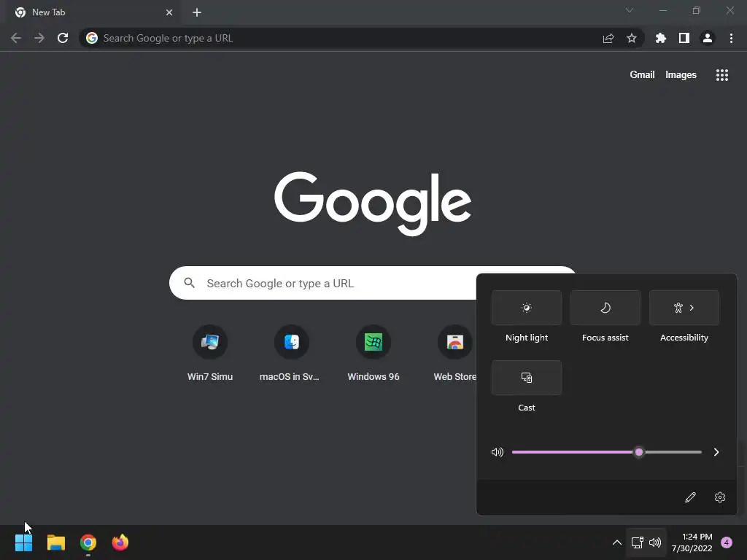The image size is (747, 560).
Task: Open the tab search dropdown arrow
Action: click(630, 10)
